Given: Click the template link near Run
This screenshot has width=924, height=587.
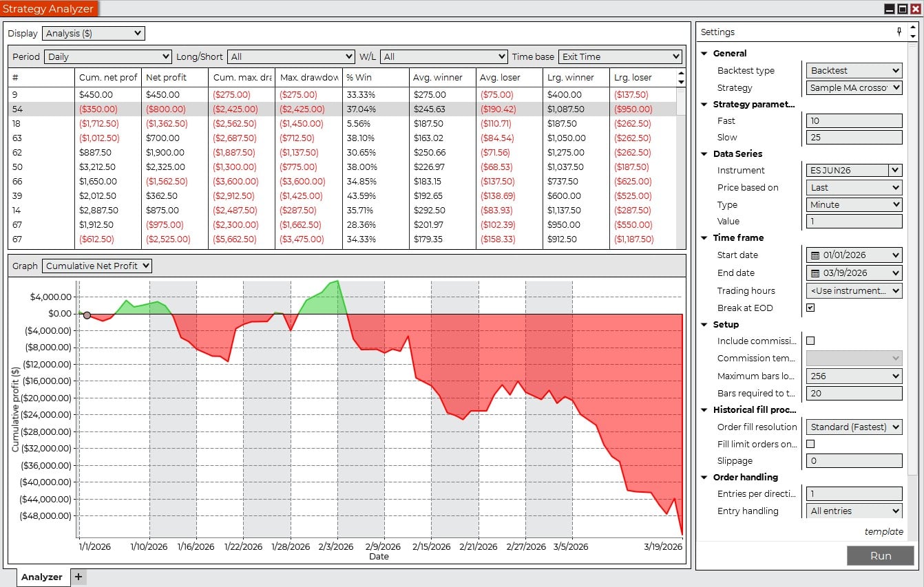Looking at the screenshot, I should [x=883, y=531].
